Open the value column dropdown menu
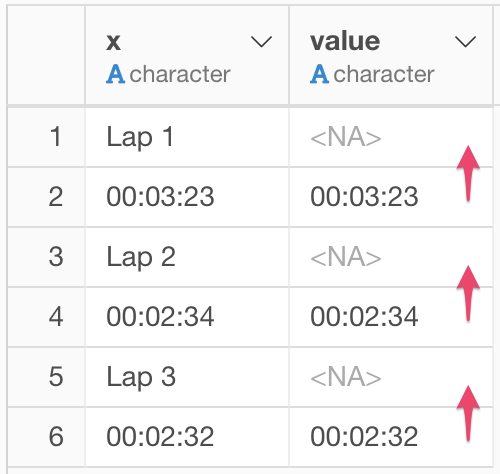 point(465,42)
